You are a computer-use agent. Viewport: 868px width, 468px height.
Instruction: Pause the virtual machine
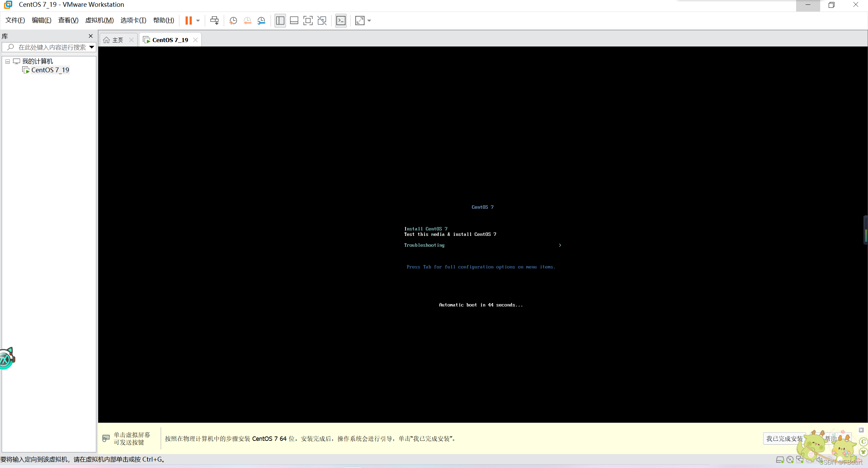coord(189,21)
